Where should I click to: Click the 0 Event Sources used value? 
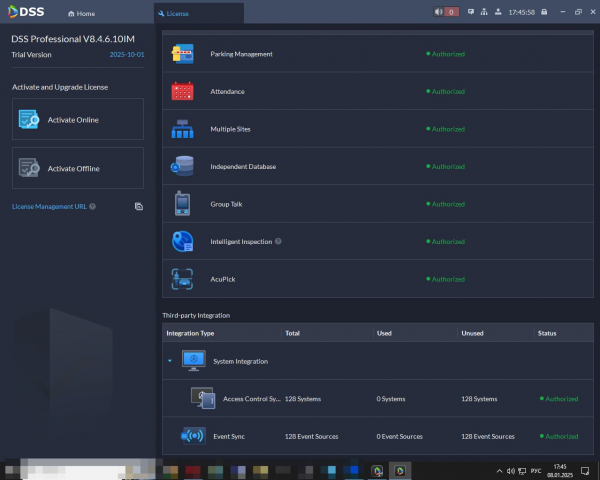coord(399,437)
